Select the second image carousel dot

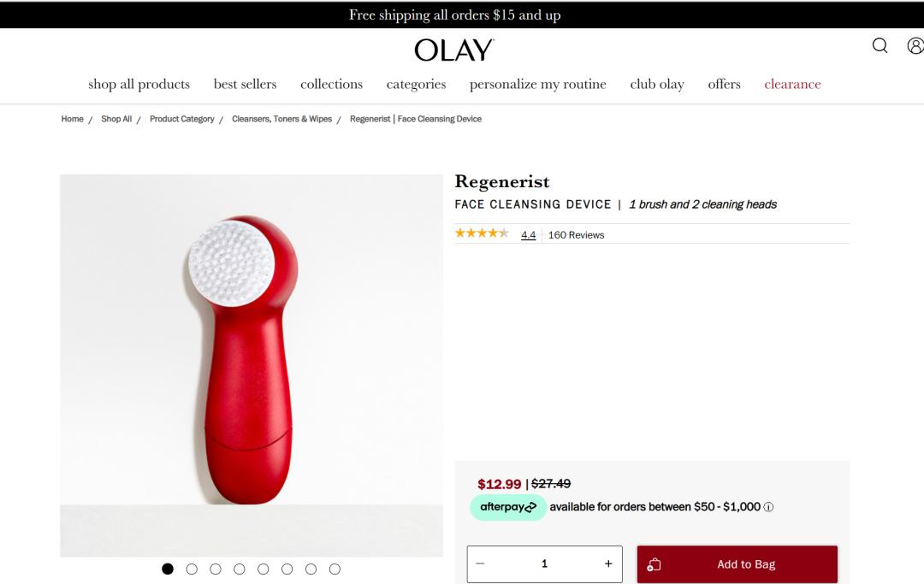(x=192, y=569)
